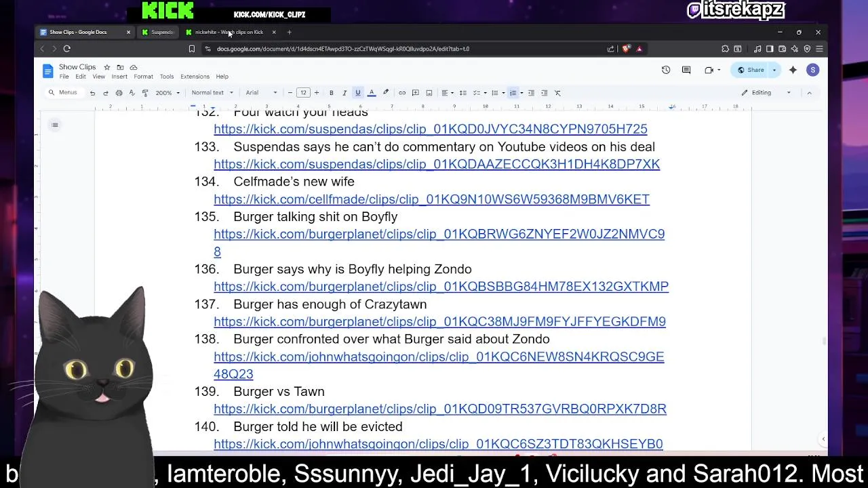Collapse the menus with up chevron
The width and height of the screenshot is (868, 488).
[809, 93]
